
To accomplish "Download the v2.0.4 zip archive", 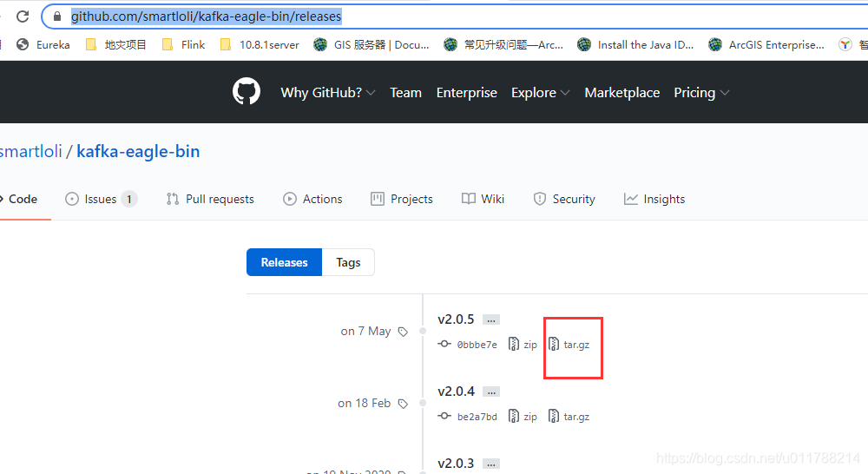I will pos(523,417).
